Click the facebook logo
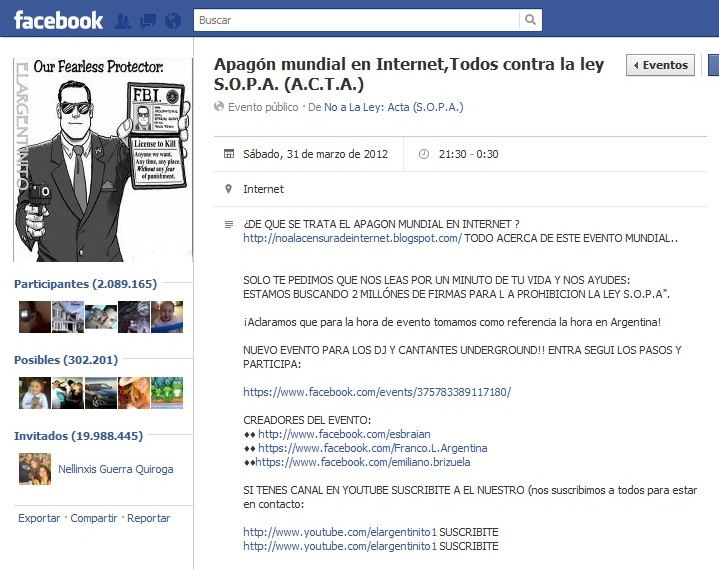 pos(58,20)
